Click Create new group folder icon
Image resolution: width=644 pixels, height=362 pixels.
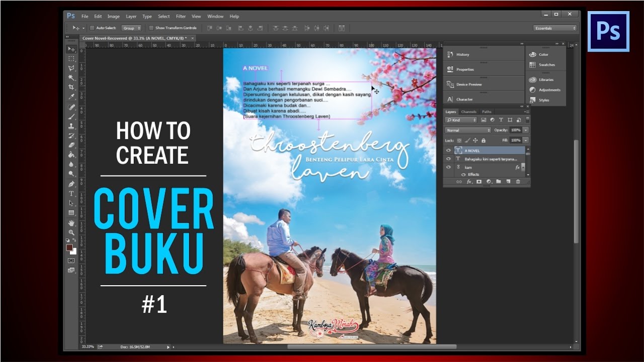(x=498, y=182)
